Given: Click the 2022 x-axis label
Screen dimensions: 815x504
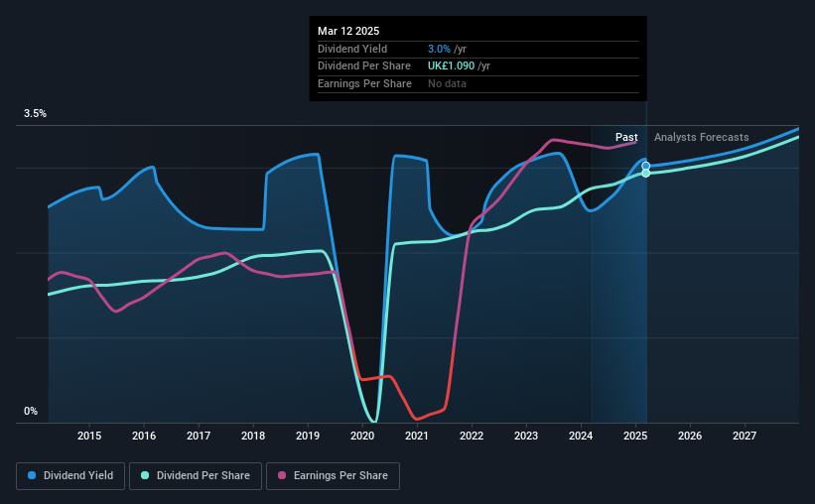Looking at the screenshot, I should [x=472, y=436].
